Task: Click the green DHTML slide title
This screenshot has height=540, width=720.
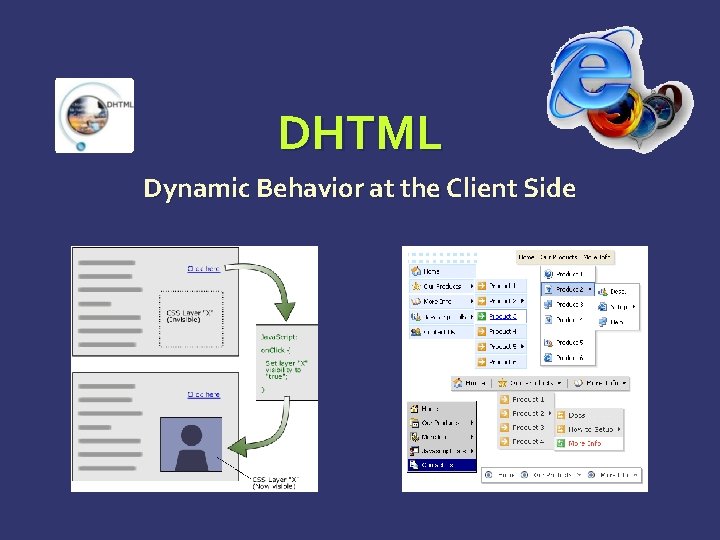Action: tap(360, 132)
